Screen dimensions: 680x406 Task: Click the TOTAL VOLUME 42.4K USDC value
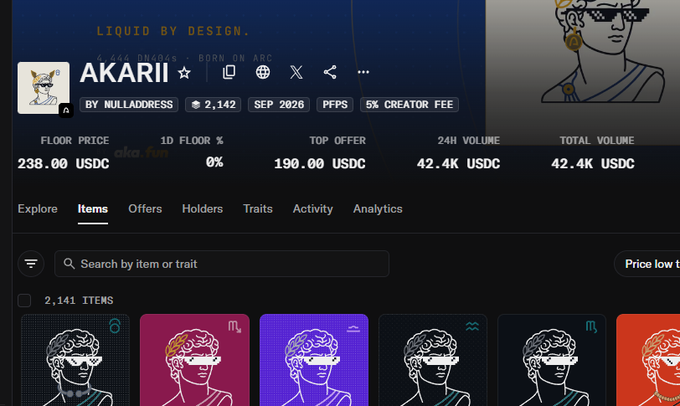tap(593, 164)
